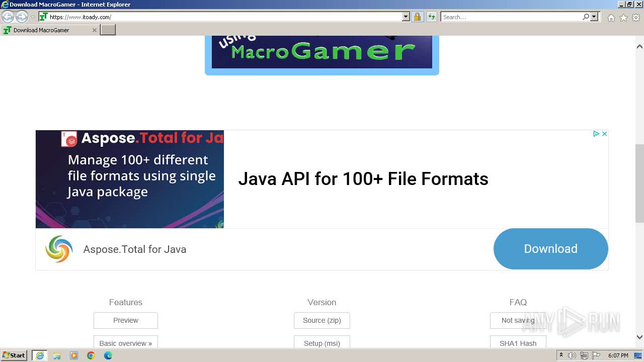Click scrollbar up arrow
Image resolution: width=644 pixels, height=362 pixels.
pyautogui.click(x=639, y=46)
